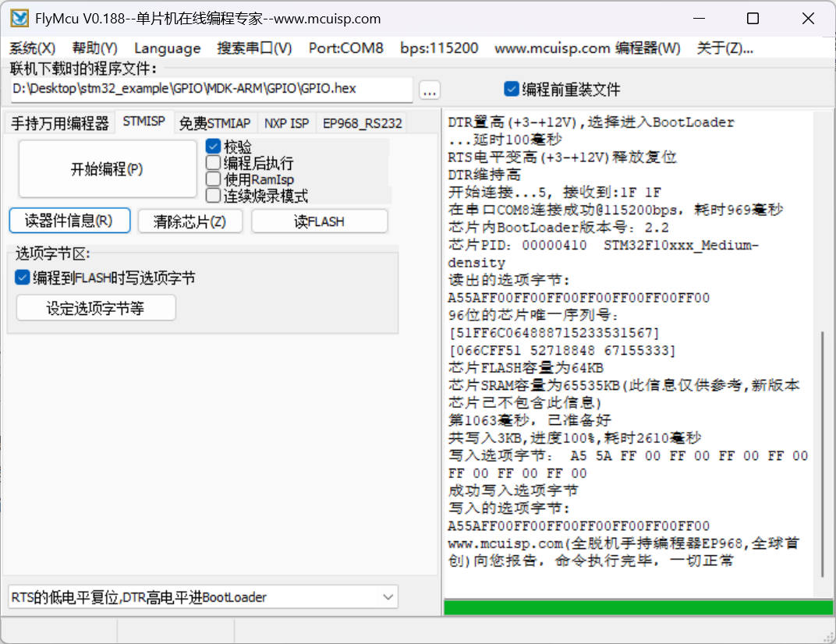Click the log line 芯片内BootLoader版本号: 2.2
Image resolution: width=836 pixels, height=644 pixels.
click(558, 228)
